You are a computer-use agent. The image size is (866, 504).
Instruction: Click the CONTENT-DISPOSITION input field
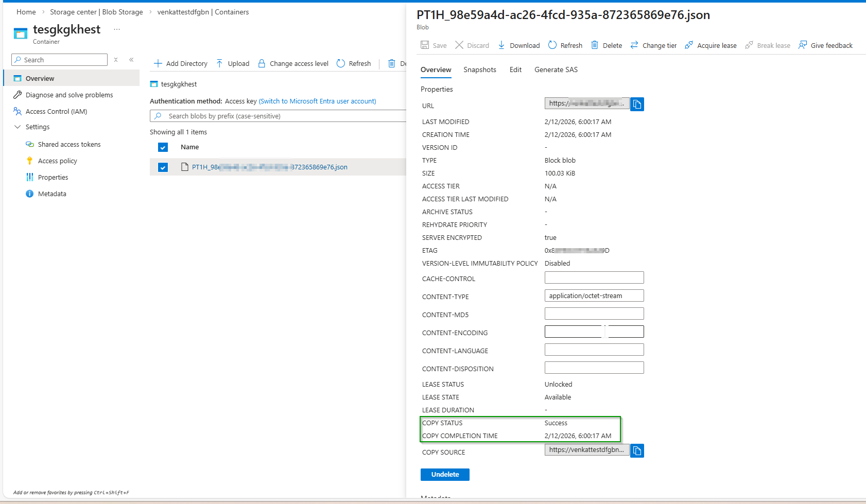point(594,368)
